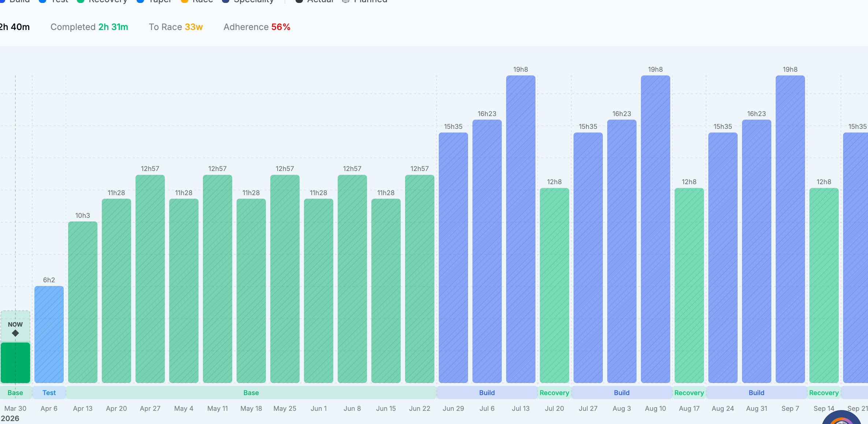Click the round floating badge icon at bottom-right
Screen dimensions: 868x424
coord(842,418)
